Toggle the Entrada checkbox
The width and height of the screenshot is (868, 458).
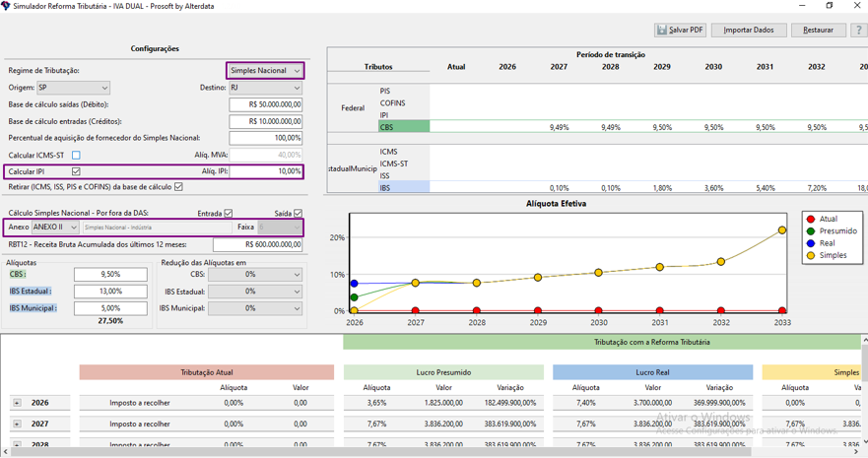pos(229,213)
